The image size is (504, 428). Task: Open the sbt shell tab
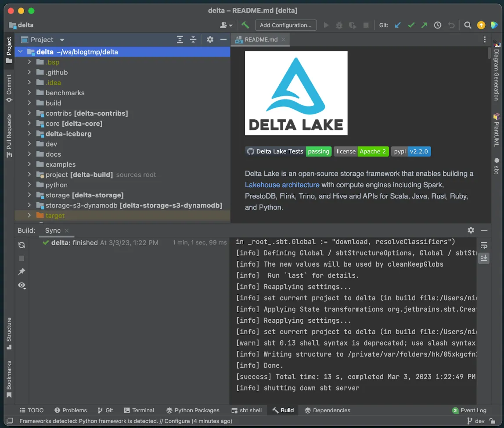click(246, 410)
